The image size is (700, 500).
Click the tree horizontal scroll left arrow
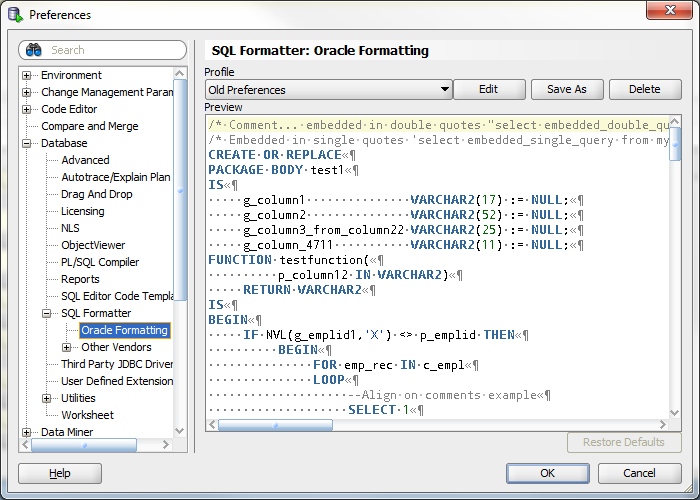(25, 445)
